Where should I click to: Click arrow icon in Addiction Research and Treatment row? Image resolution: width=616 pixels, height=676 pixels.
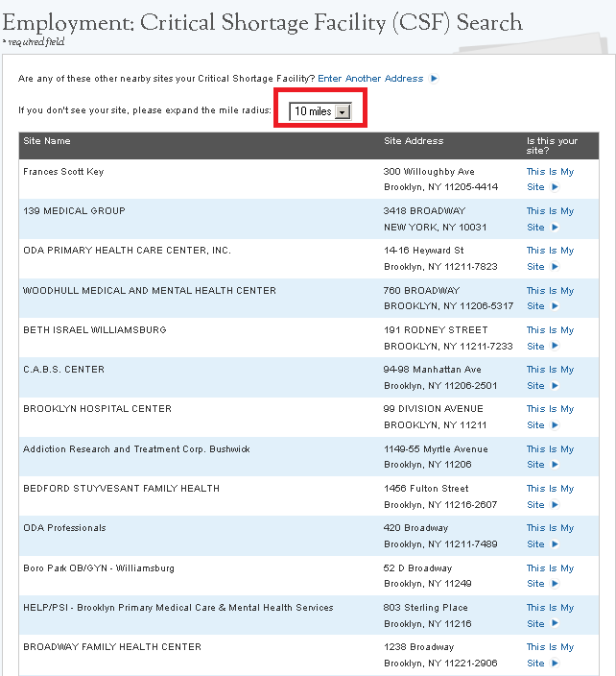pos(555,465)
